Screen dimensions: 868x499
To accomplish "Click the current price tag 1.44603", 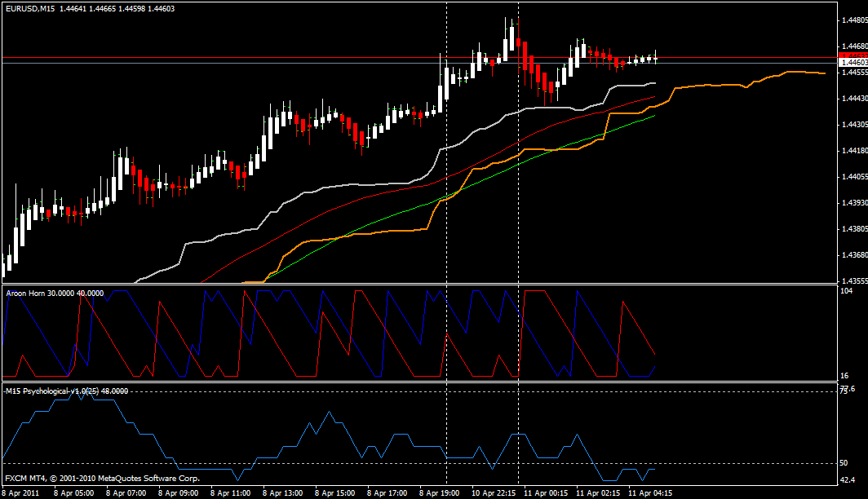I will coord(851,60).
